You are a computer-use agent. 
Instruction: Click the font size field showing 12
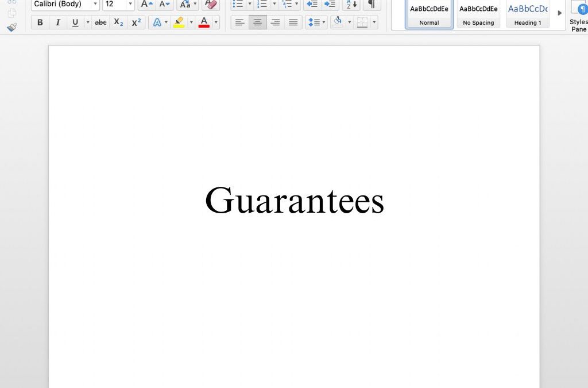pos(114,4)
